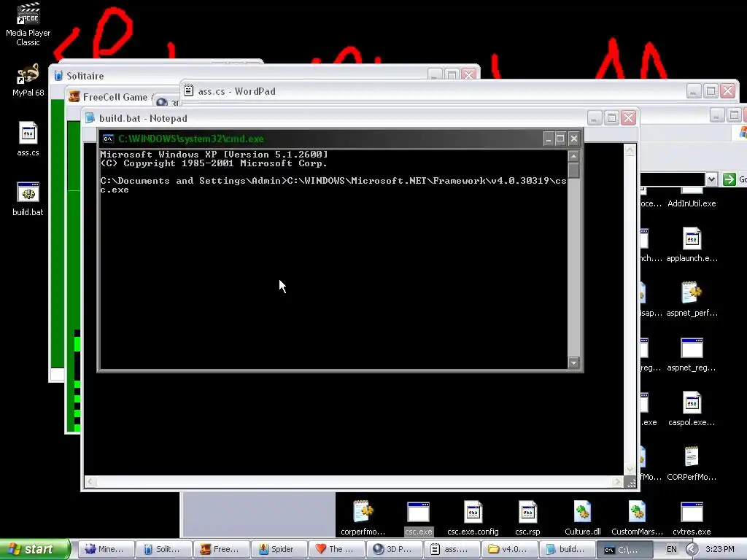This screenshot has width=747, height=560.
Task: Click the cmd window scroll up arrow
Action: [573, 156]
